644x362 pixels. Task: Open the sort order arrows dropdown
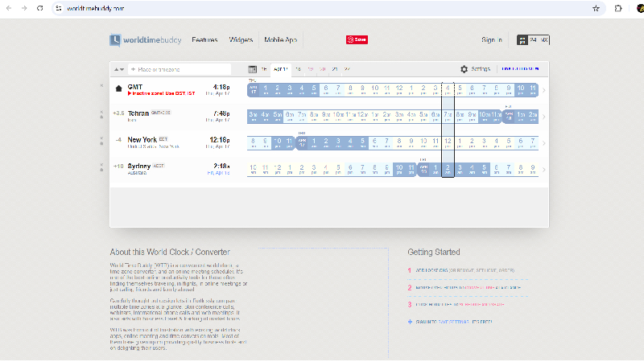[x=119, y=69]
